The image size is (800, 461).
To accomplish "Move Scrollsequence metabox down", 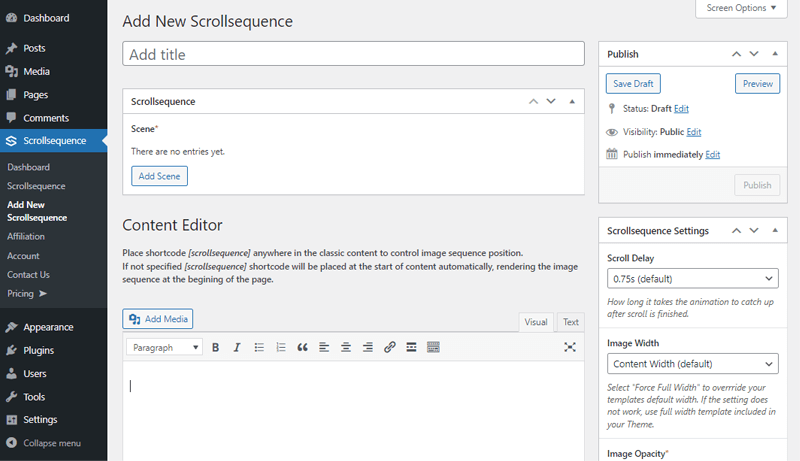I will tap(551, 101).
